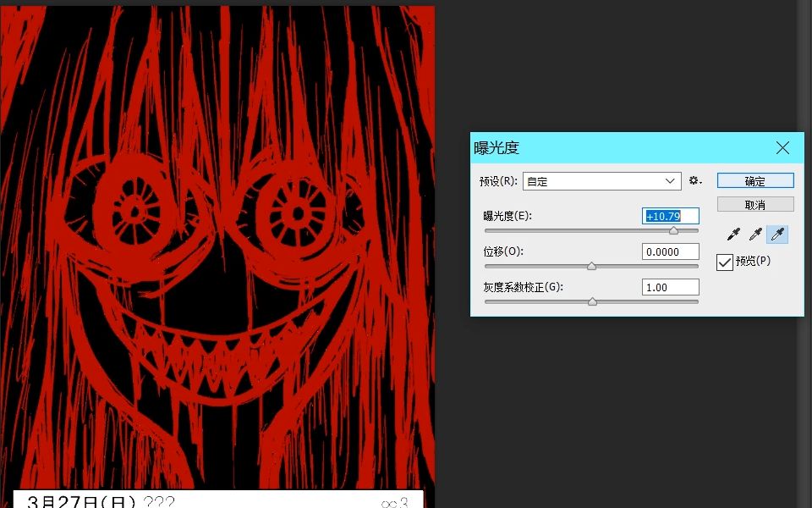This screenshot has height=508, width=812.
Task: Select the white point eyedropper
Action: pos(777,235)
